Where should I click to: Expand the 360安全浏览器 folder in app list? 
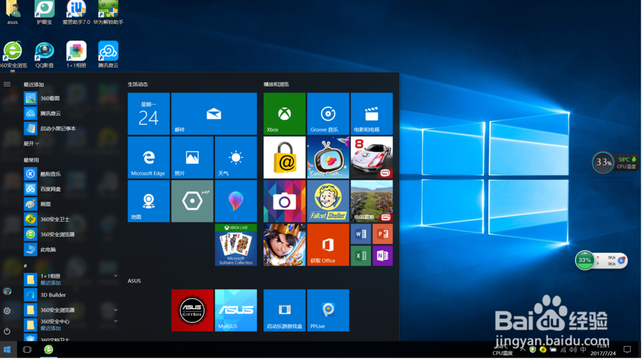[116, 311]
